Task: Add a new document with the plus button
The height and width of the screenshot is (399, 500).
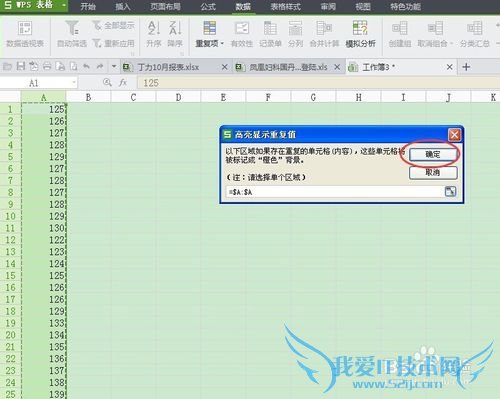Action: click(466, 67)
